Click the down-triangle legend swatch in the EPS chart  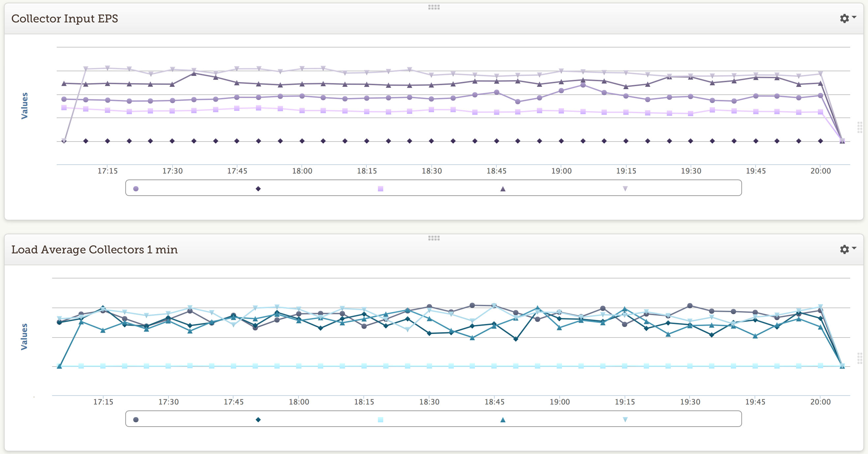tap(625, 188)
